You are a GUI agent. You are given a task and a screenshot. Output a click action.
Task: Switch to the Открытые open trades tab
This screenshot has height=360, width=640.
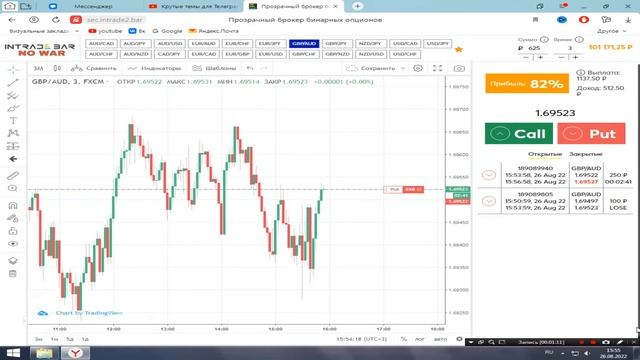click(x=545, y=154)
